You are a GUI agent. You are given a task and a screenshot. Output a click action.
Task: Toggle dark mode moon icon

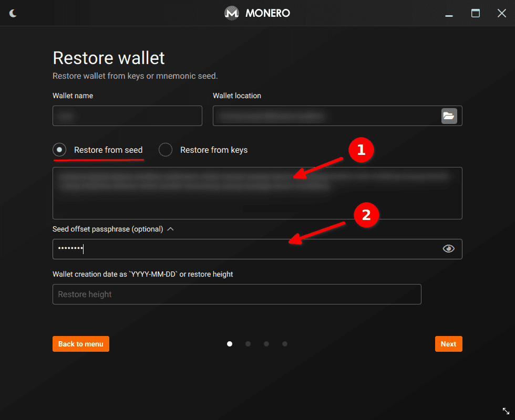(13, 13)
